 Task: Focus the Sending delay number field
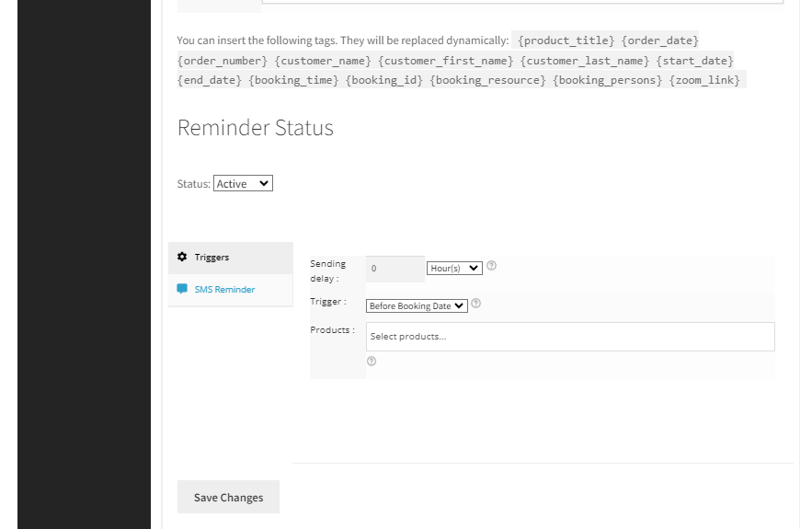(x=395, y=269)
